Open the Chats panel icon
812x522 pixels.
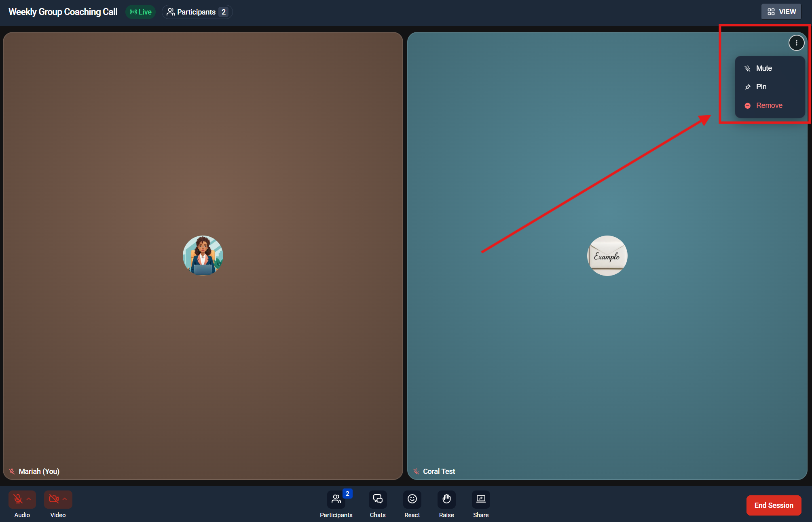pos(377,499)
